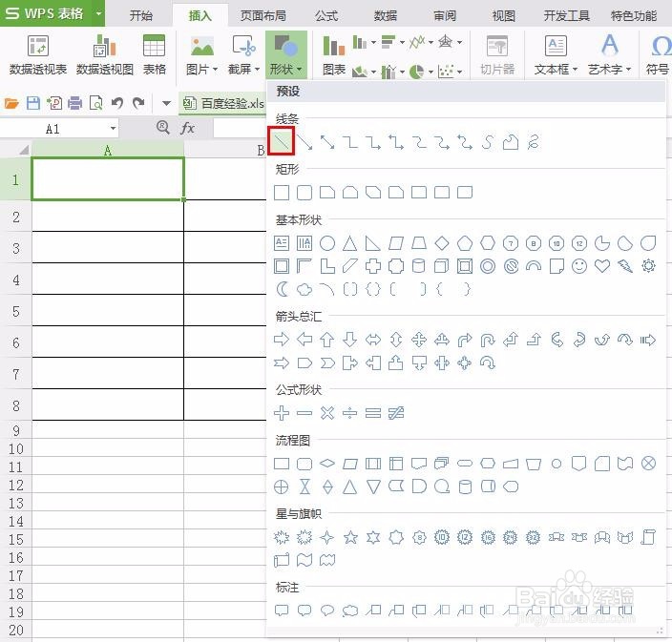672x642 pixels.
Task: Insert the oval basic shape
Action: (x=327, y=243)
